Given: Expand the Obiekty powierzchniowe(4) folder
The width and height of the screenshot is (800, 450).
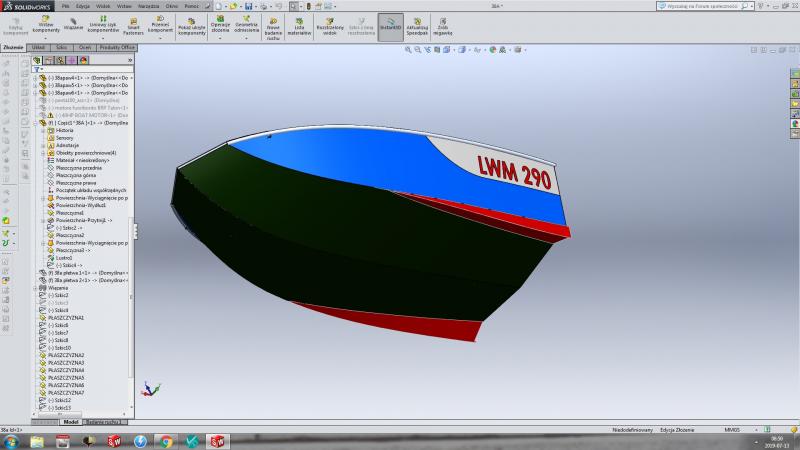Looking at the screenshot, I should point(43,153).
